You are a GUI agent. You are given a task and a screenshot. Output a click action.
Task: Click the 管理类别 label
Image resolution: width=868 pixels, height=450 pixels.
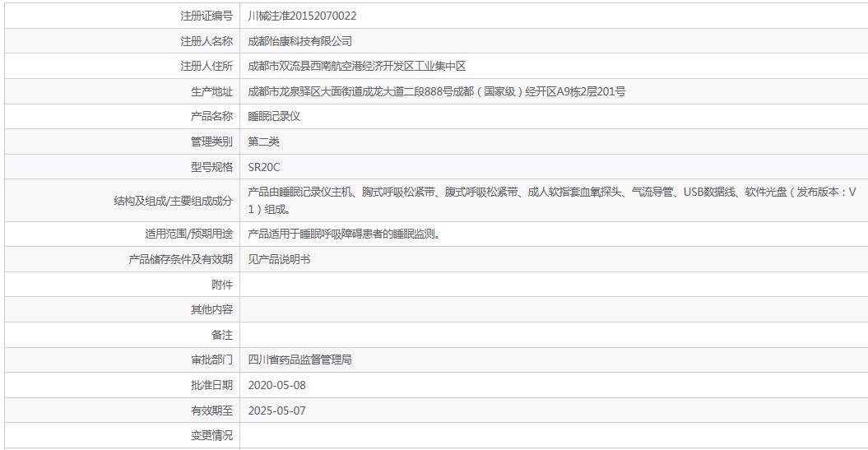[212, 141]
